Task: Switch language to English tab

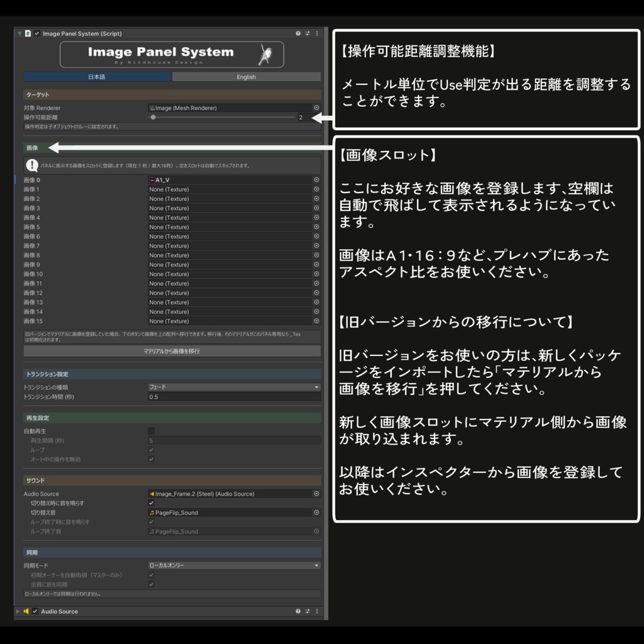Action: point(247,77)
